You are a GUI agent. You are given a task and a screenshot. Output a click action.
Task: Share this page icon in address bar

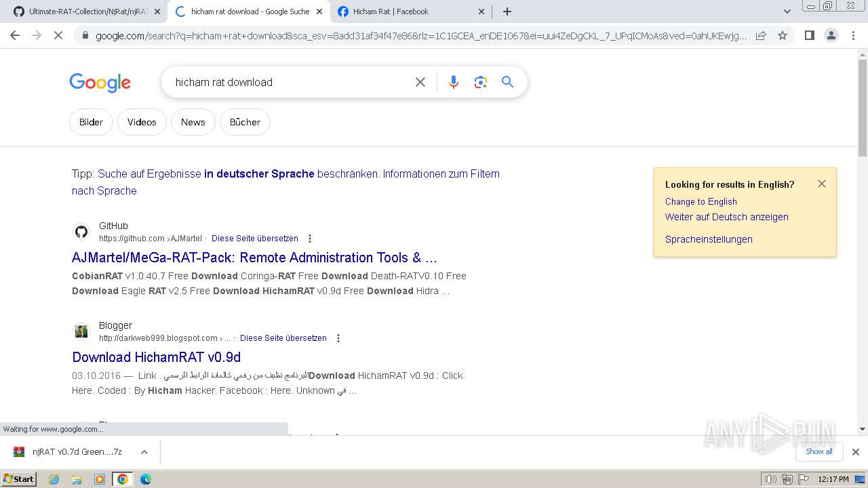tap(761, 35)
